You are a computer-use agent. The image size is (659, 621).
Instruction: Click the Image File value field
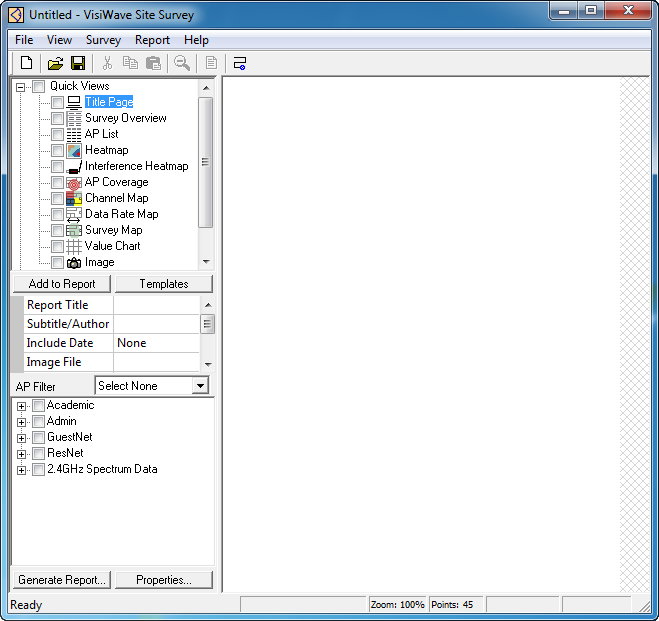(156, 362)
